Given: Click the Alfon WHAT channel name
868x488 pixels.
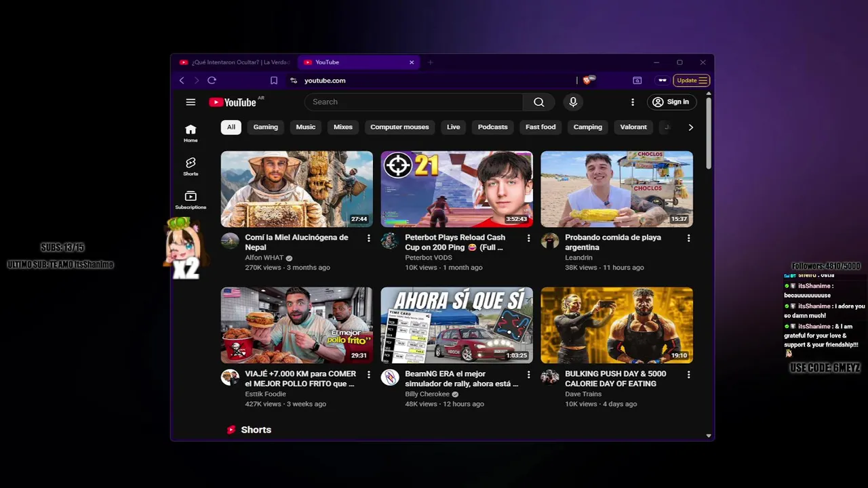Looking at the screenshot, I should click(x=264, y=258).
